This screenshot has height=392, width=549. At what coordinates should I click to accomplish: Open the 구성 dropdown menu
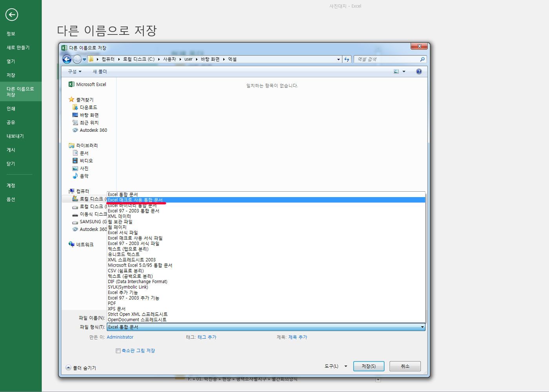[x=75, y=72]
